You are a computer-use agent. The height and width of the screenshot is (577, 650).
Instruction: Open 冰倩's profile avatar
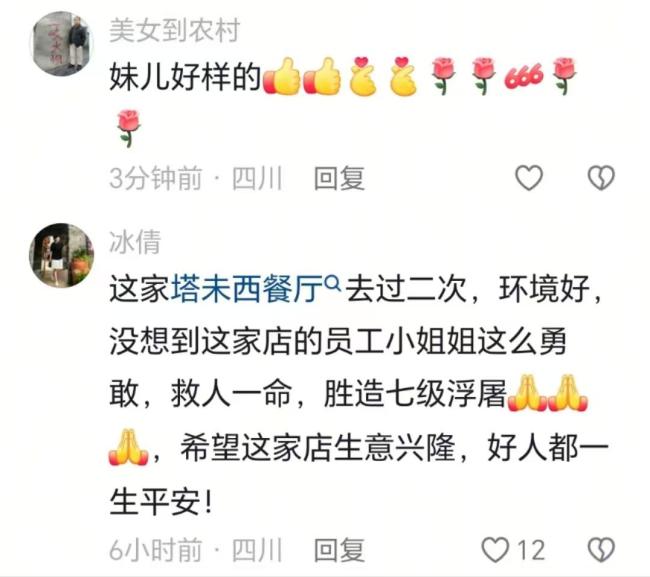62,255
